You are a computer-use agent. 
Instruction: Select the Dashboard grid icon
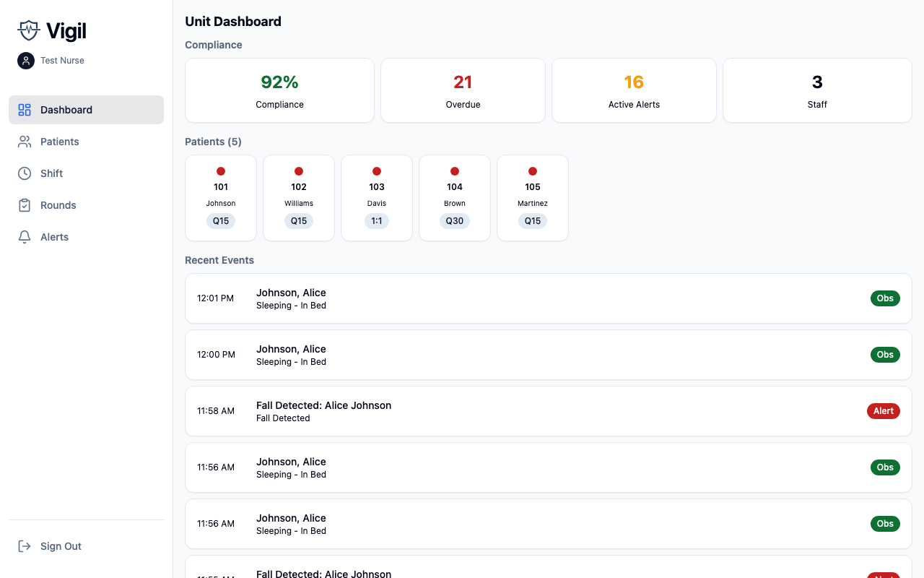[x=24, y=109]
